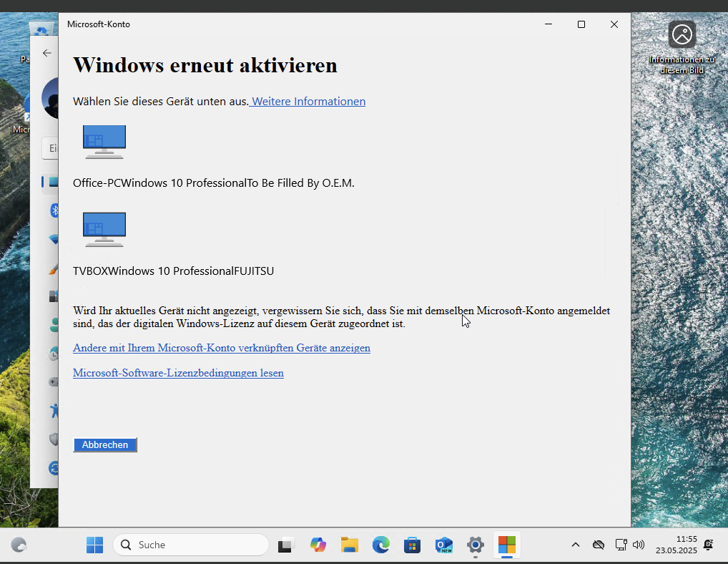Click the widgets icon at taskbar left
The width and height of the screenshot is (728, 564).
19,545
